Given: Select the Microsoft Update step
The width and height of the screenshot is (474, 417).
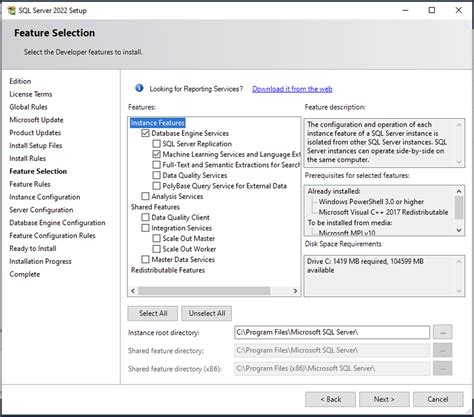Looking at the screenshot, I should tap(36, 120).
